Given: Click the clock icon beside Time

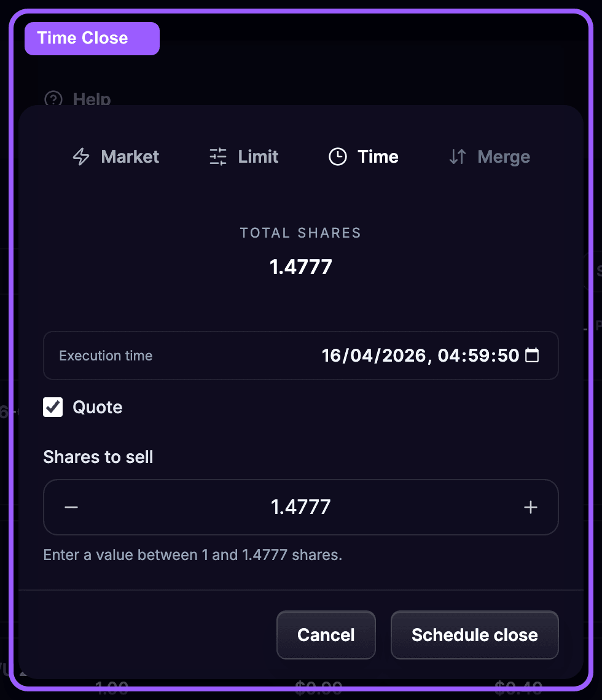Looking at the screenshot, I should 338,157.
